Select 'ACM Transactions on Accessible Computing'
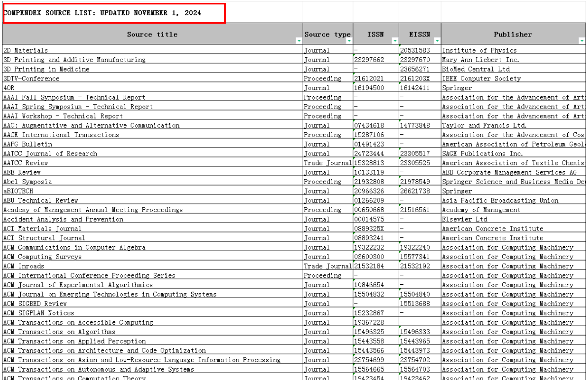The image size is (588, 380). pos(153,322)
